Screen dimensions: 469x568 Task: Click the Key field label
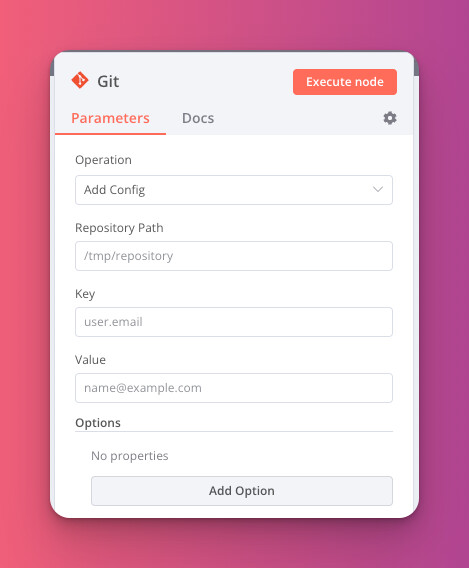(x=85, y=294)
